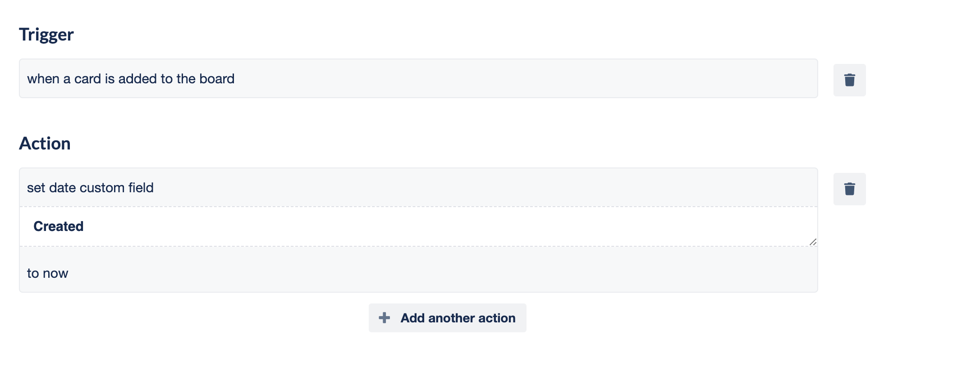Select the trash icon beside "when a card is added"
The height and width of the screenshot is (380, 980).
pyautogui.click(x=849, y=79)
